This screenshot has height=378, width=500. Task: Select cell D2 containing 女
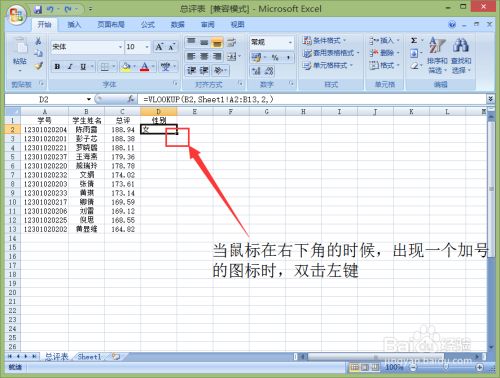(x=158, y=129)
